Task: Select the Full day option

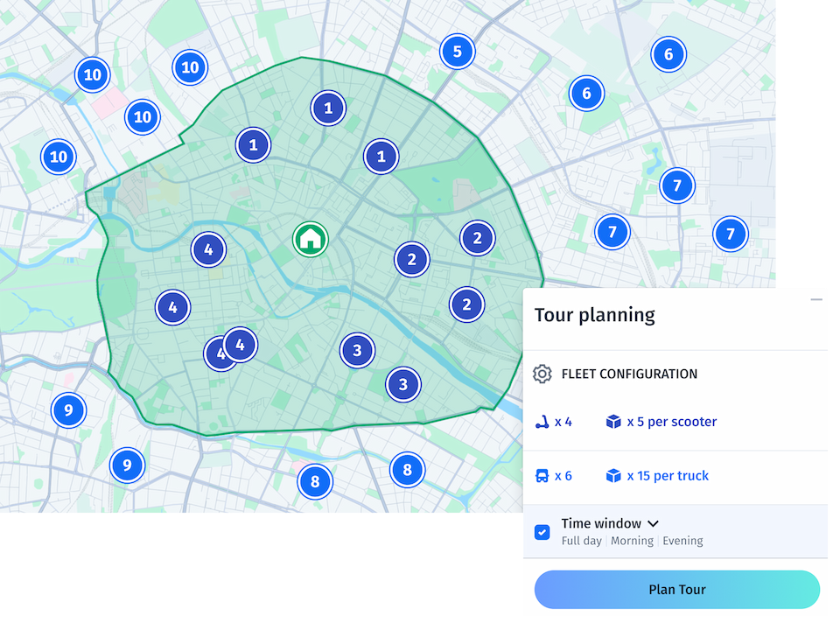Action: (x=582, y=540)
